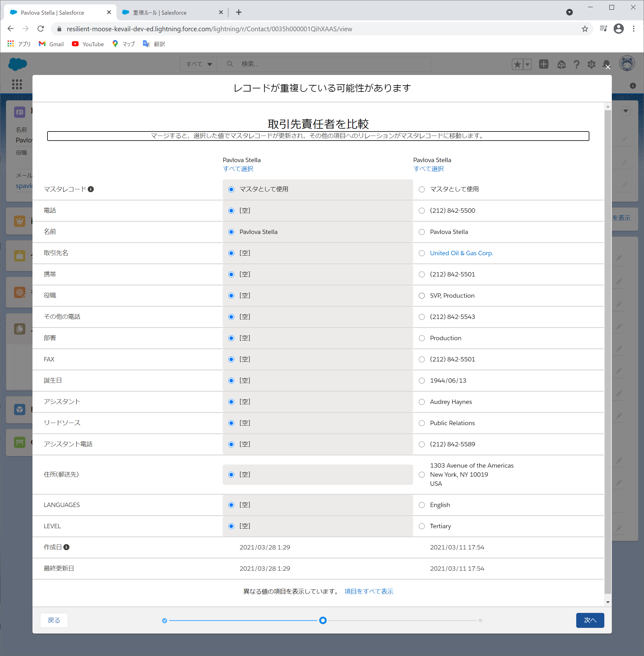Expand the すべて search scope dropdown
The height and width of the screenshot is (656, 644).
[x=199, y=64]
